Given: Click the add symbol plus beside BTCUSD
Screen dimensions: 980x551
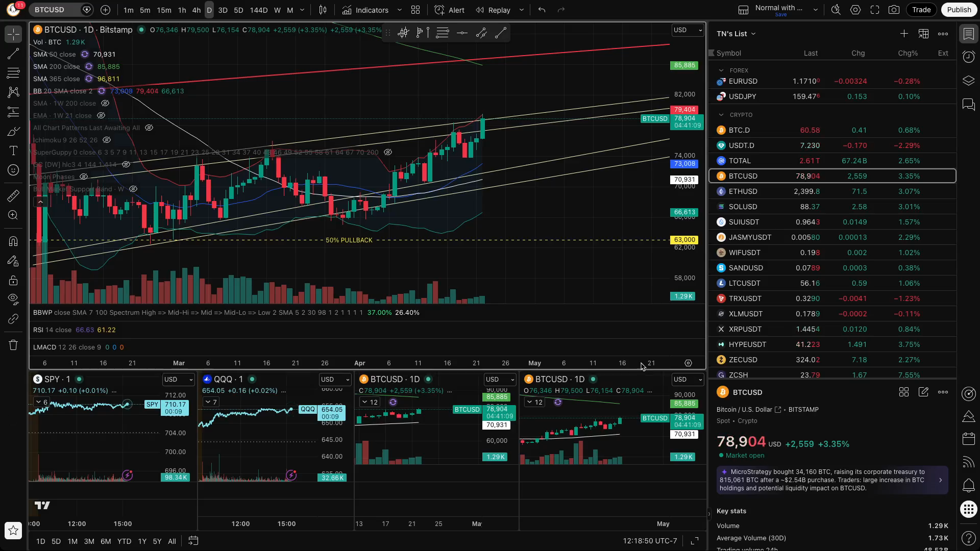Looking at the screenshot, I should (105, 10).
